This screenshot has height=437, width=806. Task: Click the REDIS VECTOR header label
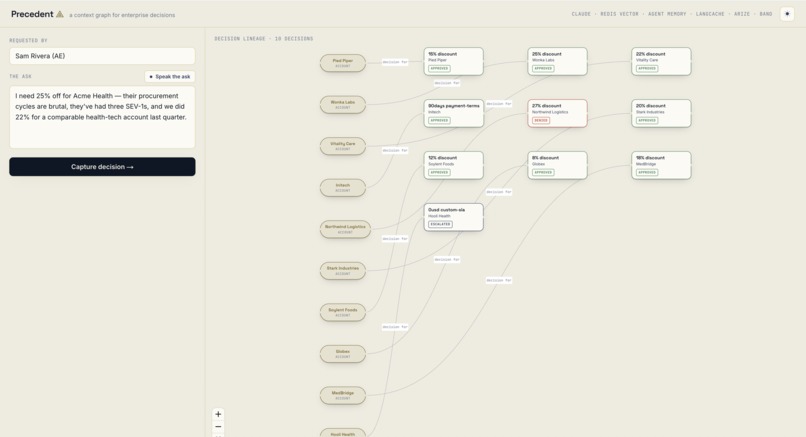(x=619, y=14)
